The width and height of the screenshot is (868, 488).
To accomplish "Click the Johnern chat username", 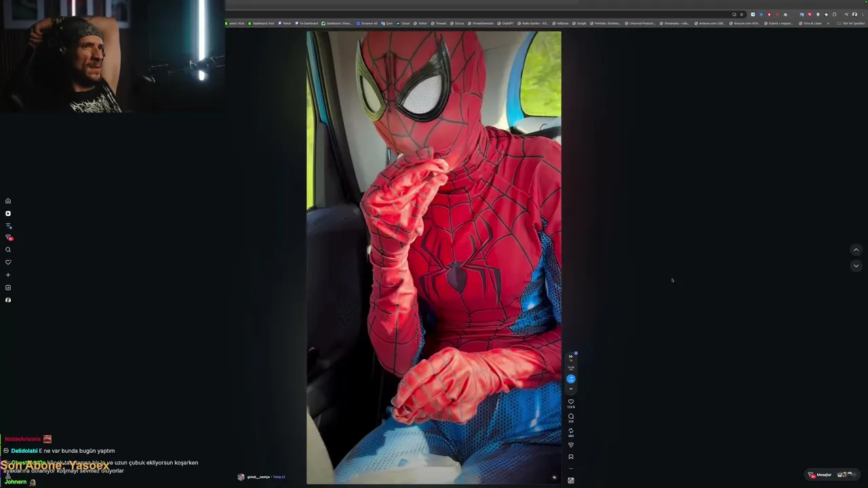I will (16, 482).
